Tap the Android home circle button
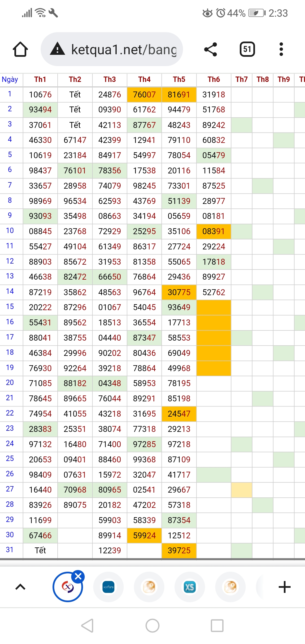Image resolution: width=305 pixels, height=644 pixels. click(152, 626)
